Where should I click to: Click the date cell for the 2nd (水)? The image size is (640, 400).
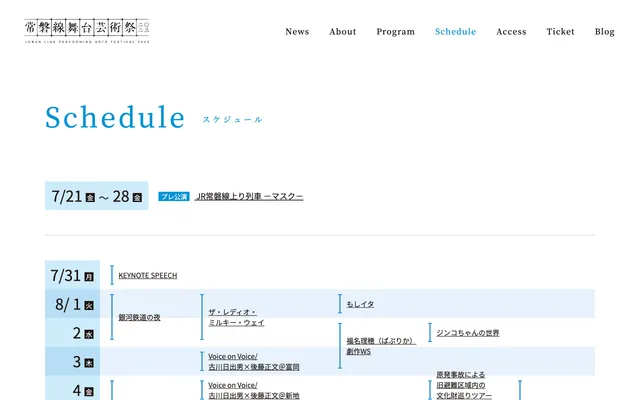tap(72, 333)
